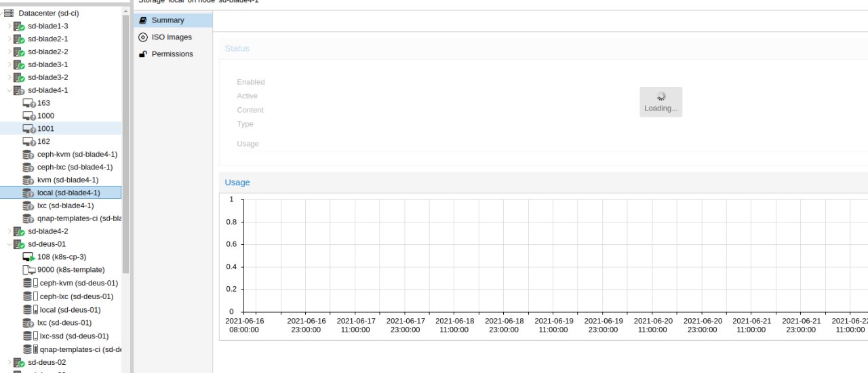Expand the sd-blade2-2 node
Image resolution: width=868 pixels, height=373 pixels.
[x=9, y=52]
